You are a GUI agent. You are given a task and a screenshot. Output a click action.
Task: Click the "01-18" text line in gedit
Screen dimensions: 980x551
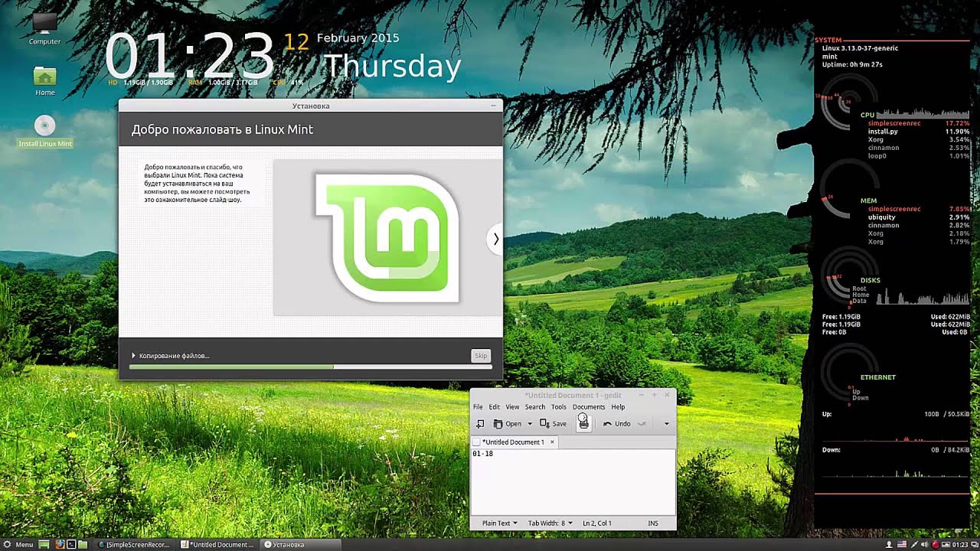click(x=483, y=454)
